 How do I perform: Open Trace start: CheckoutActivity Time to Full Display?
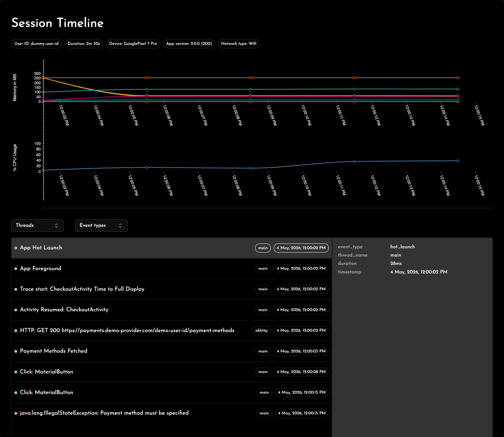point(171,289)
